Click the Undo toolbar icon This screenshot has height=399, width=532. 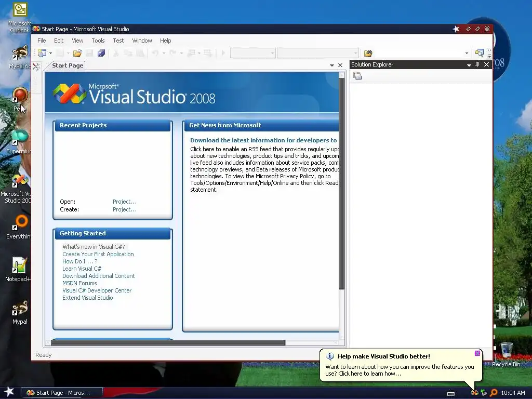tap(155, 53)
